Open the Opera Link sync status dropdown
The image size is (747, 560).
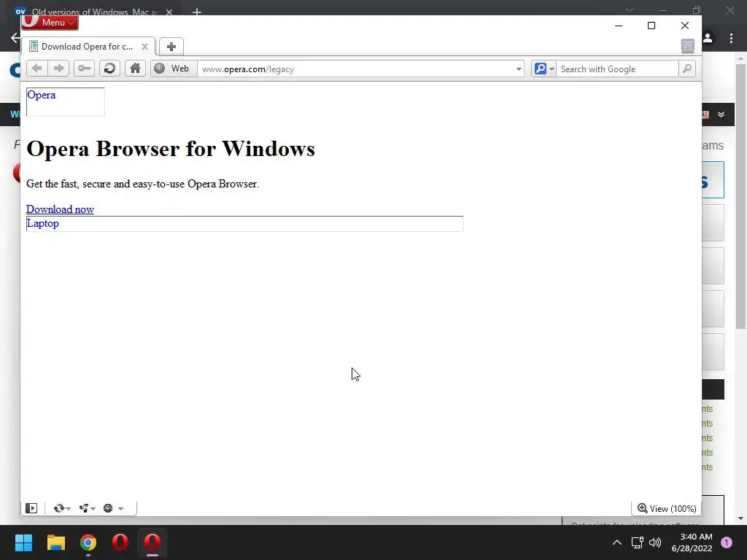62,508
